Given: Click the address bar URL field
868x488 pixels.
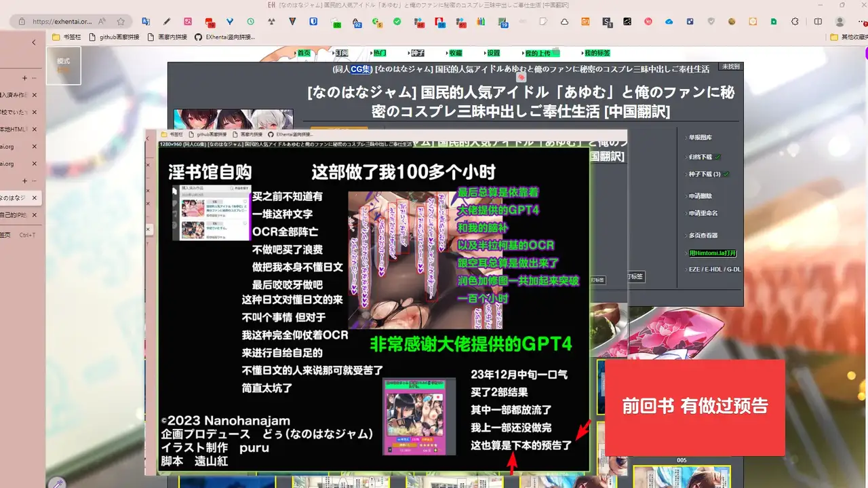Looking at the screenshot, I should [x=61, y=22].
